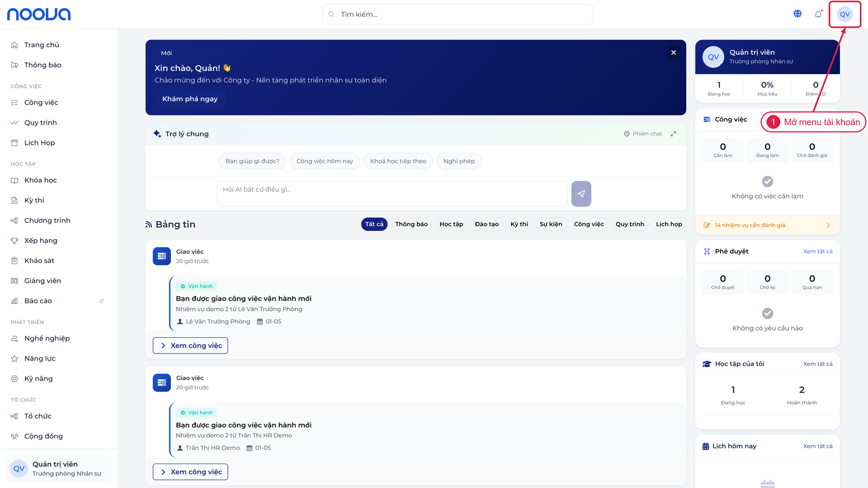Open external link icon beside Báo cáo
This screenshot has width=868, height=488.
(x=101, y=301)
